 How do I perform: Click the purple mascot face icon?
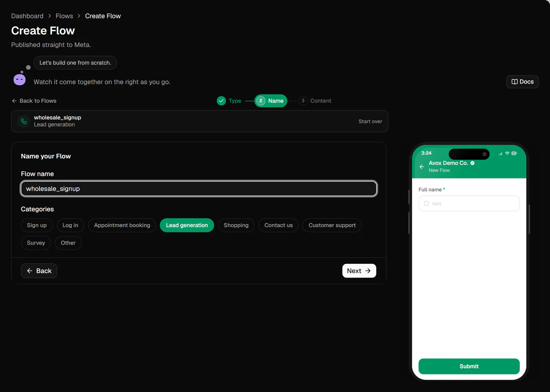pos(20,80)
